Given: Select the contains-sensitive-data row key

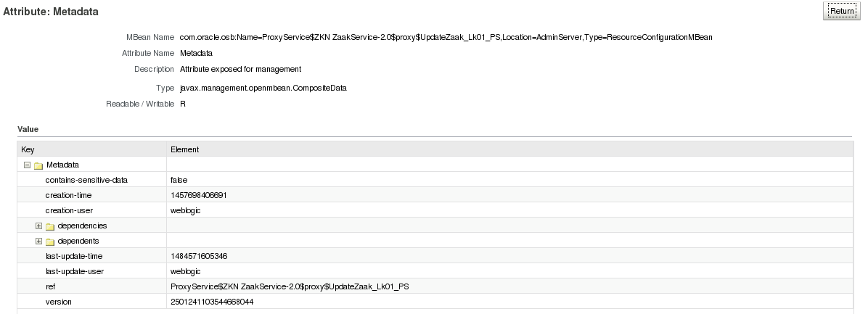Looking at the screenshot, I should pos(86,180).
